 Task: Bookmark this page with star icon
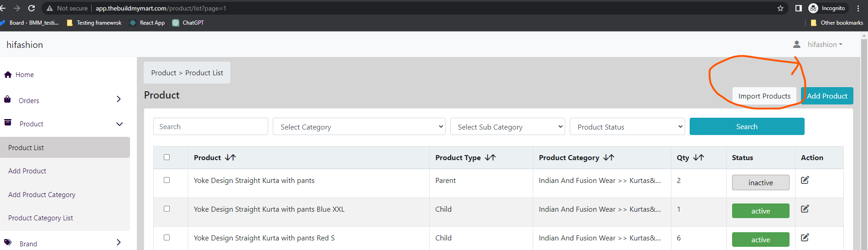[x=780, y=8]
